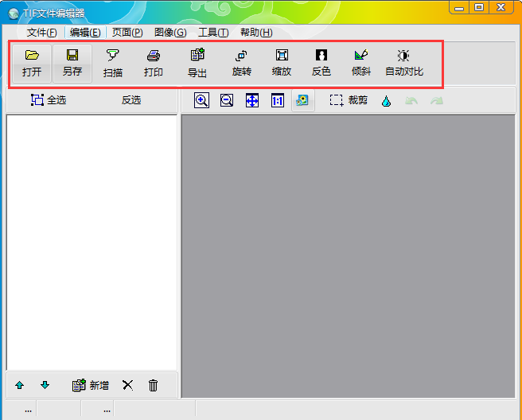The width and height of the screenshot is (522, 420).
Task: Fit image to window icon
Action: [252, 100]
